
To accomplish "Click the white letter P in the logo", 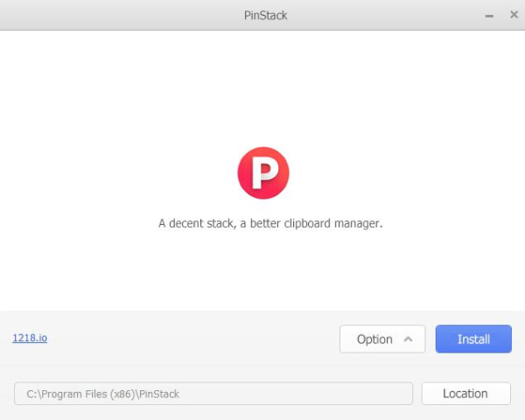I will [x=263, y=173].
